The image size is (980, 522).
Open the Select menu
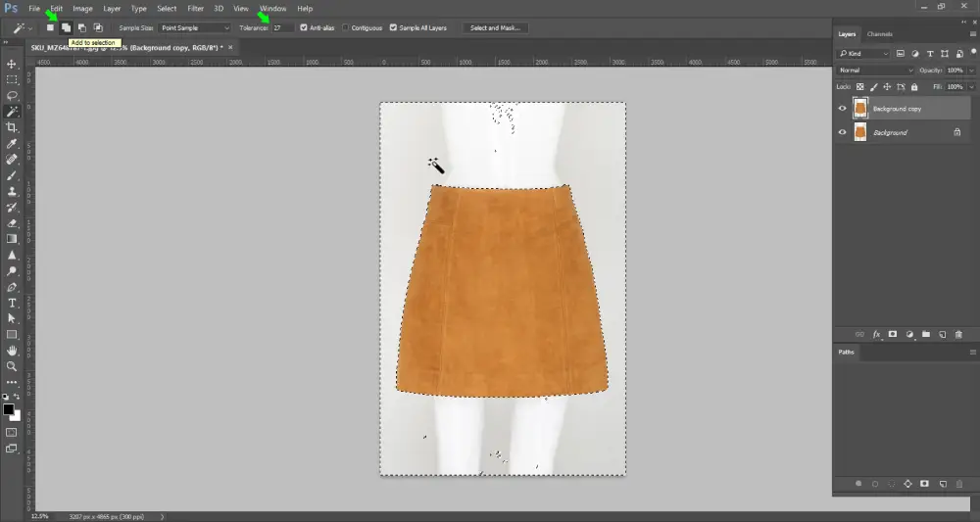167,9
